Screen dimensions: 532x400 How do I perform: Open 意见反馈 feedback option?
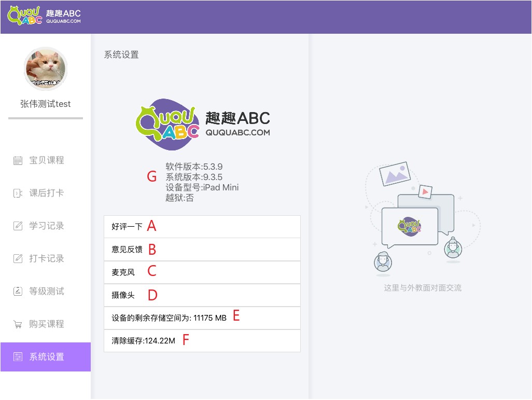point(202,250)
